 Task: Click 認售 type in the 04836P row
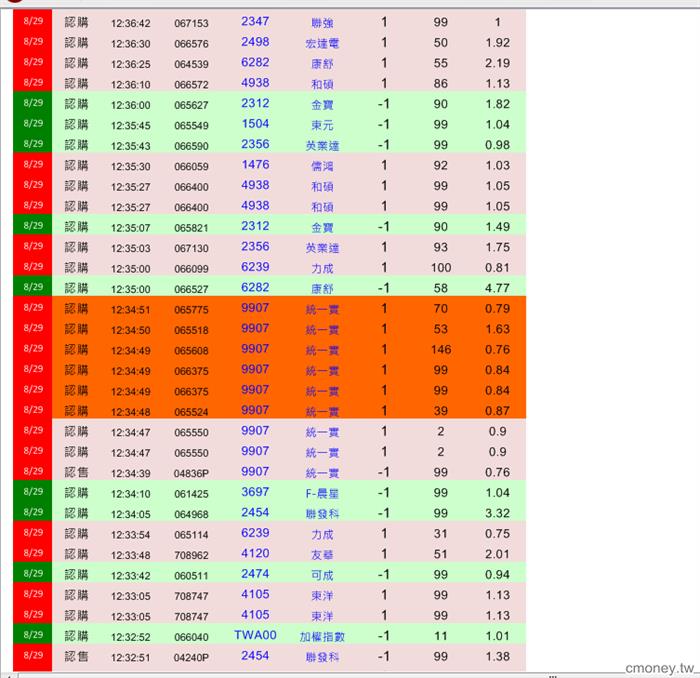point(76,472)
